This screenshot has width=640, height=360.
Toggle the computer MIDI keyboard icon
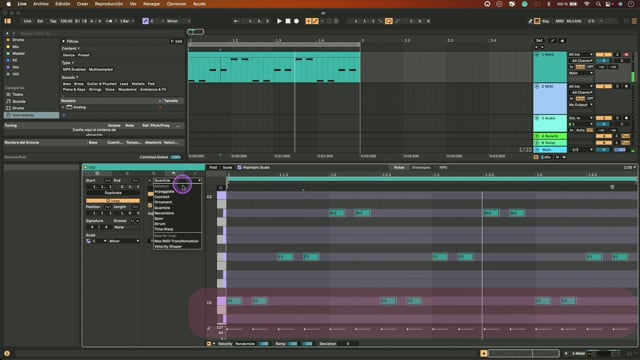click(x=537, y=21)
